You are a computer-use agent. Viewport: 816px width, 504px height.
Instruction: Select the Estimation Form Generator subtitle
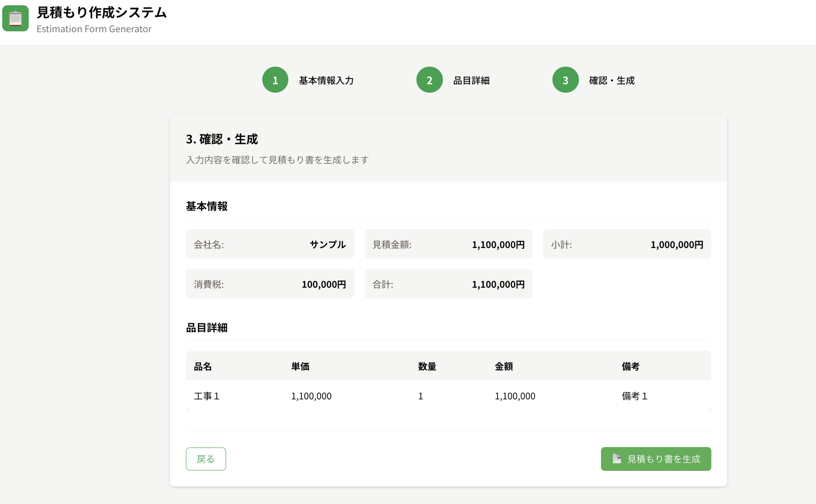click(94, 29)
